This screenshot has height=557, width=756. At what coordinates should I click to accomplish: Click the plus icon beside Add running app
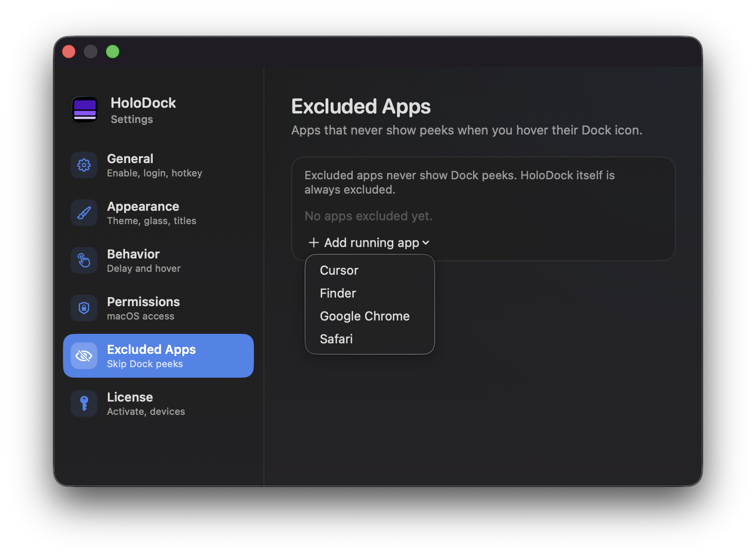pyautogui.click(x=314, y=243)
